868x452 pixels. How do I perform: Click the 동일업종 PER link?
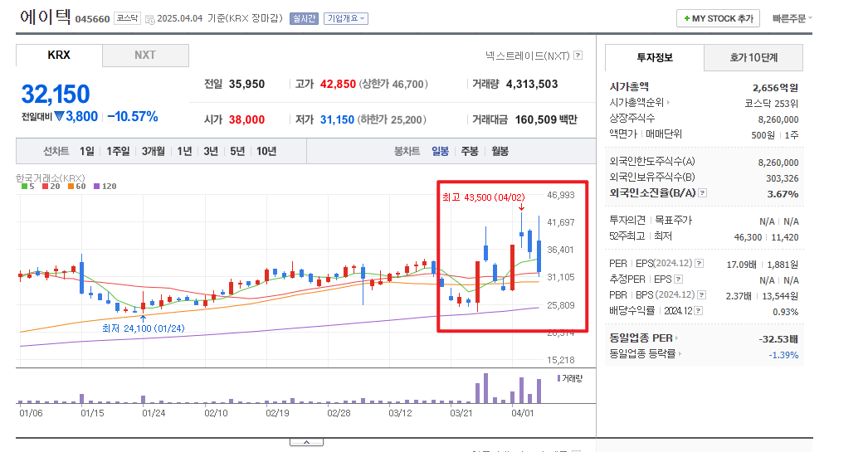641,338
